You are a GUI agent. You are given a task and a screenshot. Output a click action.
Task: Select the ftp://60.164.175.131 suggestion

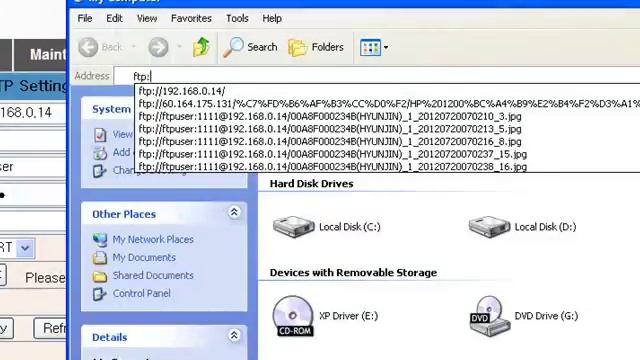pyautogui.click(x=388, y=104)
